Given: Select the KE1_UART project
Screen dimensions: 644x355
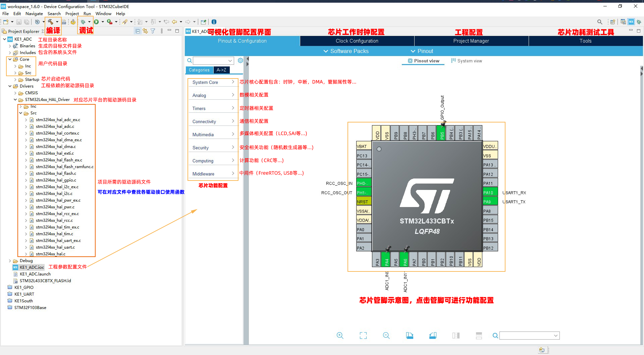Looking at the screenshot, I should click(x=24, y=294).
